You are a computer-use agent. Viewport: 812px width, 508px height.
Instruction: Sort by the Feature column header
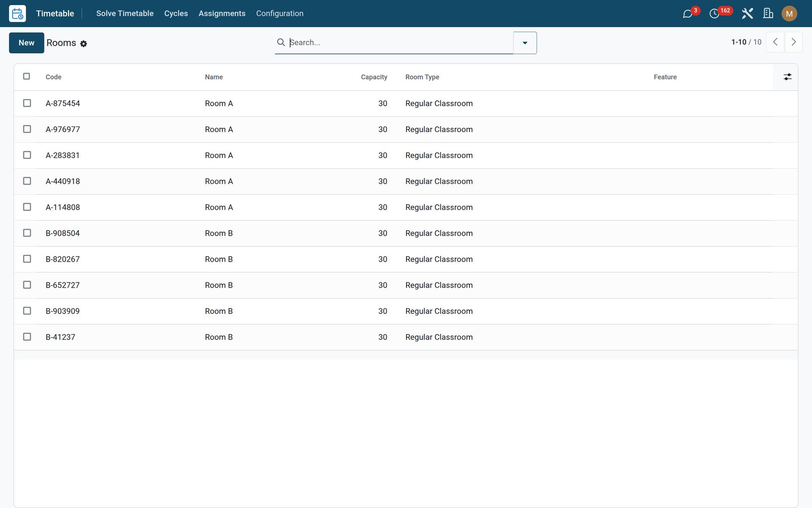click(665, 77)
